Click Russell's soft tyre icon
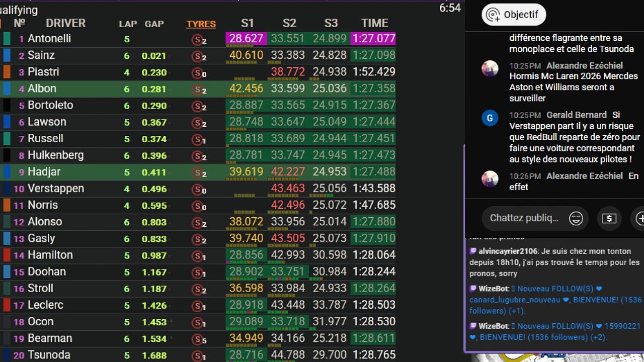This screenshot has width=644, height=362. (198, 139)
